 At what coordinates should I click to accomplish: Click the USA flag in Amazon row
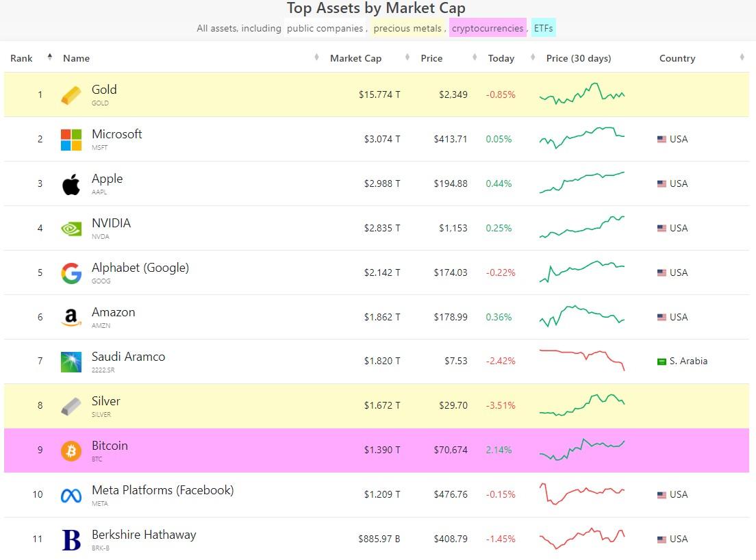click(x=661, y=317)
